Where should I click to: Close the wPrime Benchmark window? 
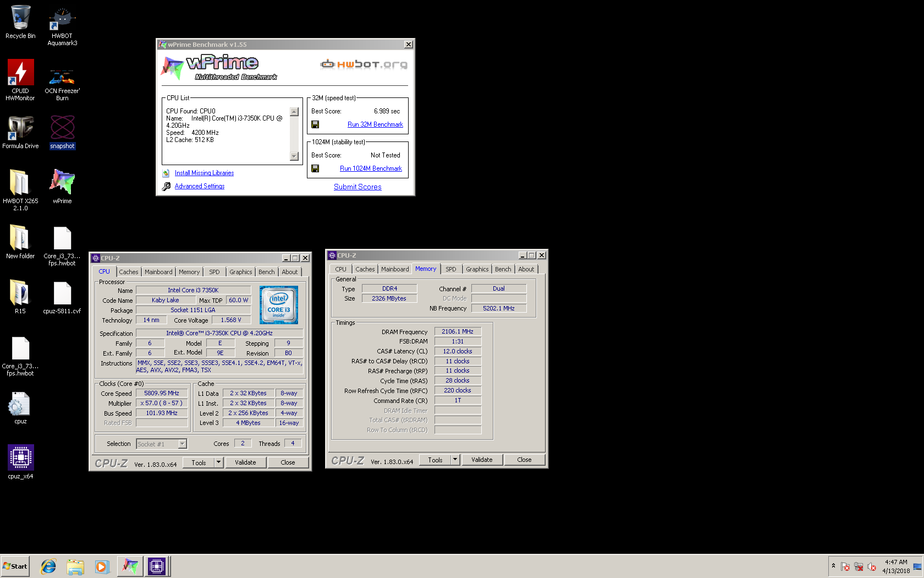(x=408, y=45)
